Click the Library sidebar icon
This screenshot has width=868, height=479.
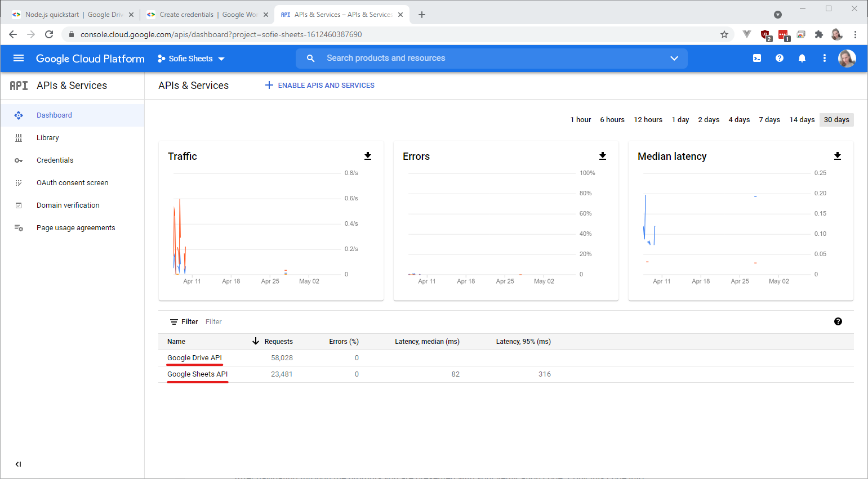[x=19, y=138]
